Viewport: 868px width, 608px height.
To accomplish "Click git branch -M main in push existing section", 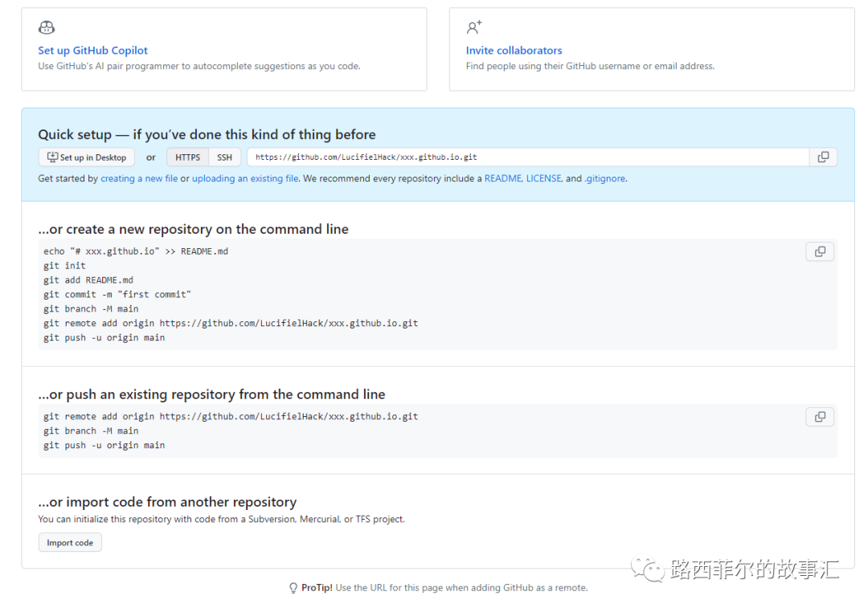I will click(91, 431).
